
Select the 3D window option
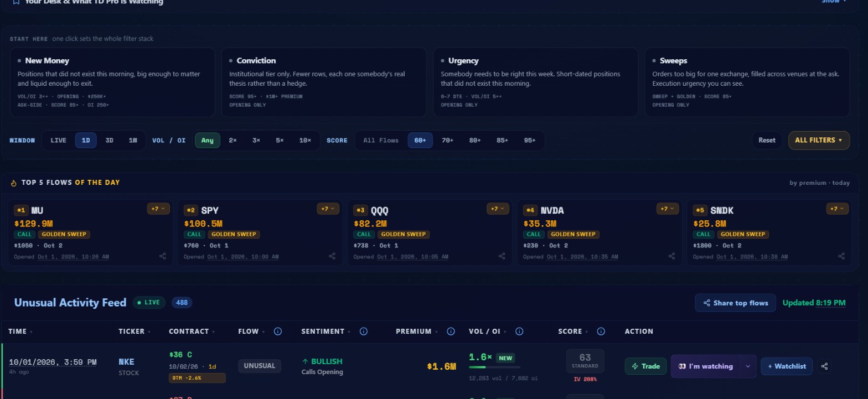point(109,141)
